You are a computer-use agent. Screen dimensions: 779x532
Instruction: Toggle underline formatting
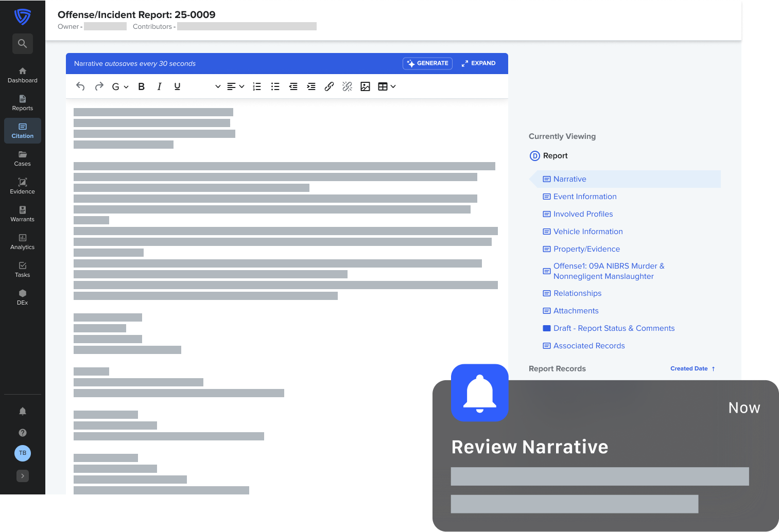pos(177,86)
